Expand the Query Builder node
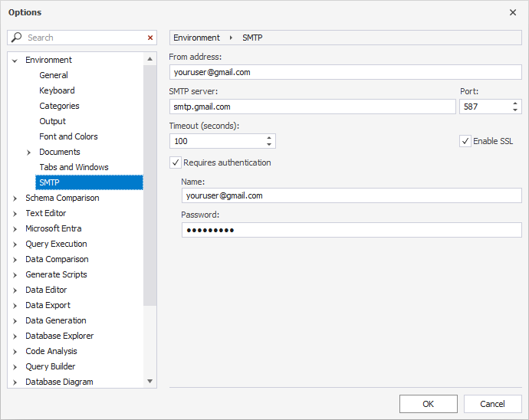Screen dimensions: 529x420 click(x=15, y=367)
